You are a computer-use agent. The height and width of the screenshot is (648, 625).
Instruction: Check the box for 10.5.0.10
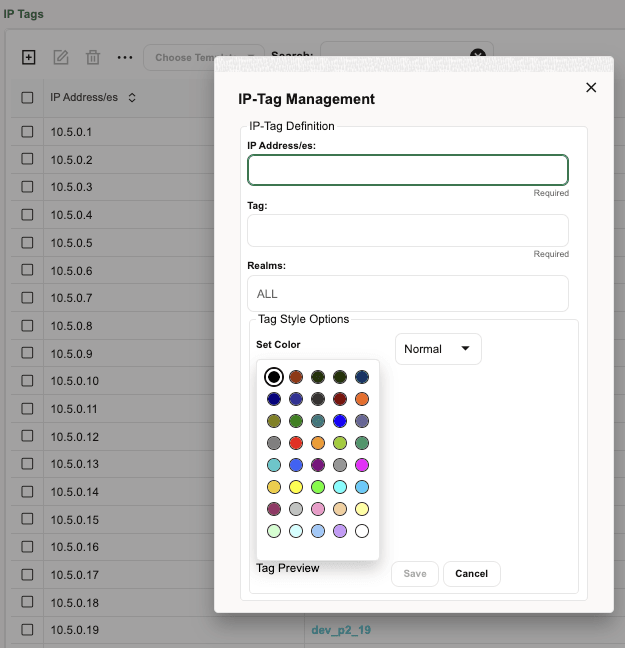27,381
